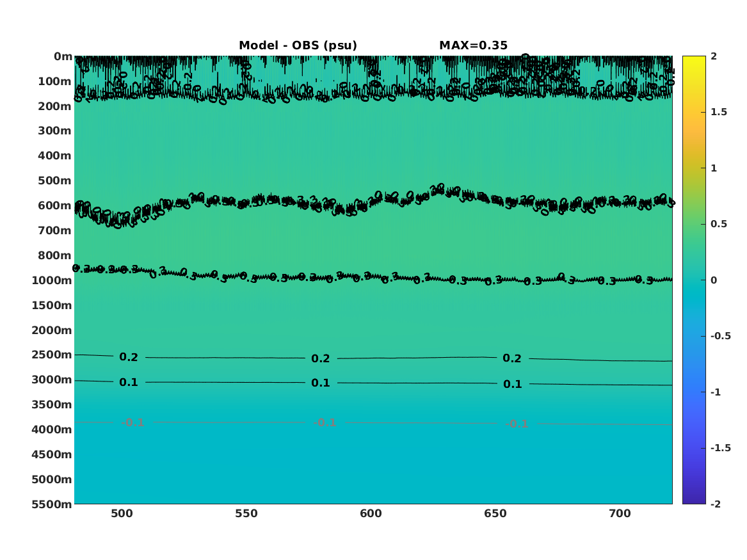
Task: Click the rightmost '0.1' contour label
Action: pos(513,384)
